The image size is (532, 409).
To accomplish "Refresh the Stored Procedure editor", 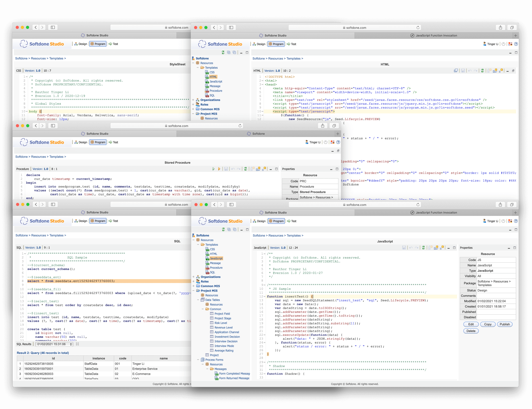I will (x=245, y=169).
